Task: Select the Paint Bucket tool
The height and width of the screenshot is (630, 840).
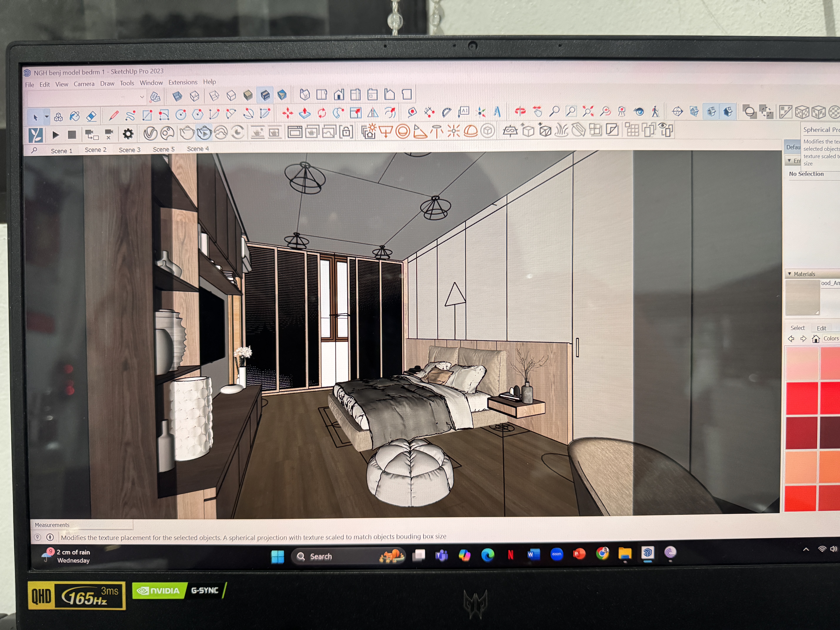Action: [75, 116]
